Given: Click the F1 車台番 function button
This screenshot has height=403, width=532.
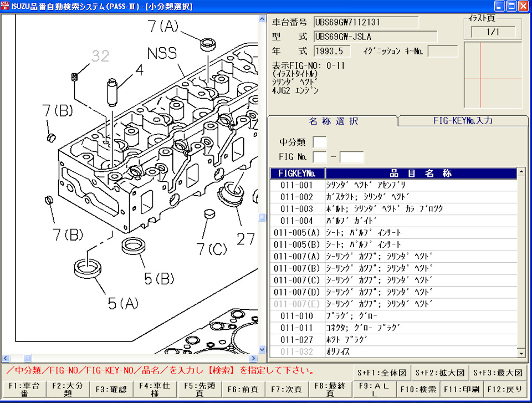Looking at the screenshot, I should tap(24, 389).
